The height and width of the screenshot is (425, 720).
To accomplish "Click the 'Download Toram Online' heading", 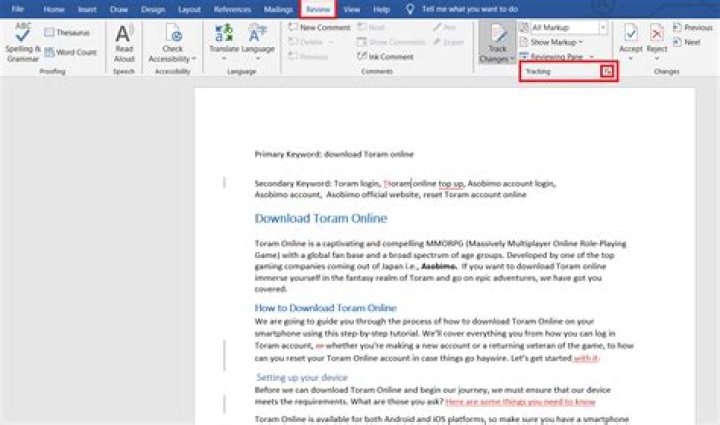I will pyautogui.click(x=321, y=218).
